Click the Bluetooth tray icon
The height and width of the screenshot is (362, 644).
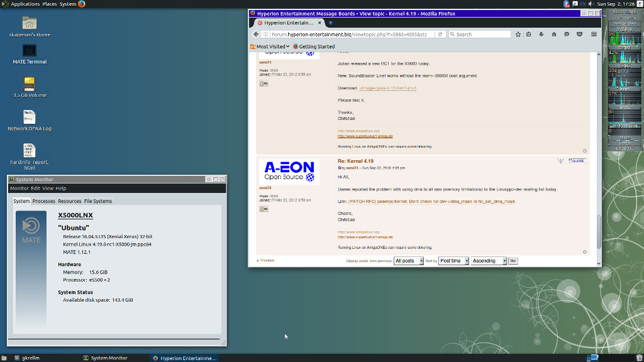(567, 4)
